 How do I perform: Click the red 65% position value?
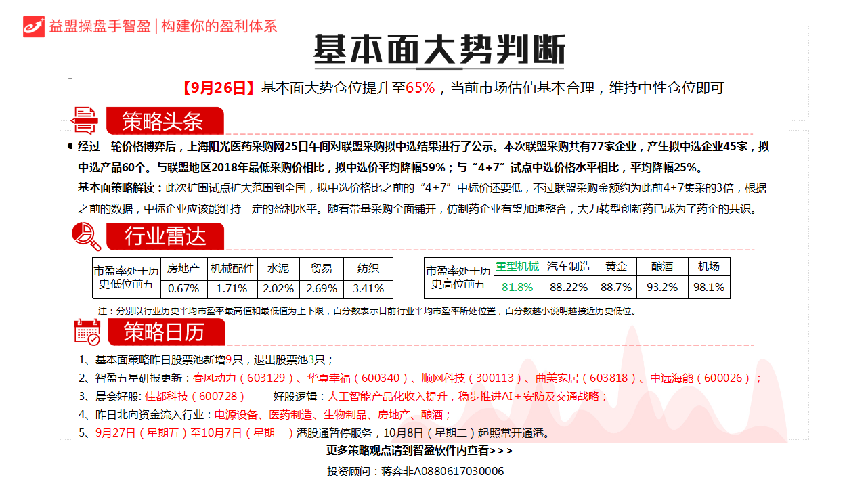(x=420, y=88)
